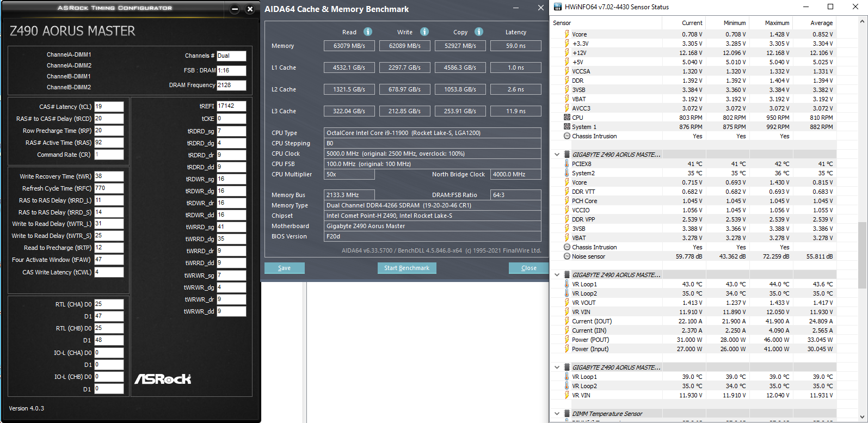Viewport: 868px width, 423px height.
Task: Click the fan icon for CPU RPM
Action: tap(567, 118)
